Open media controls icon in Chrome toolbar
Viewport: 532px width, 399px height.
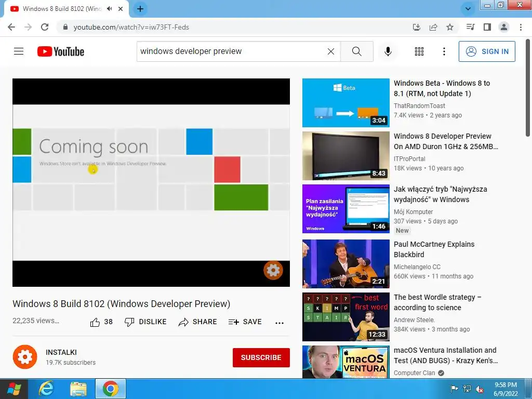coord(470,27)
